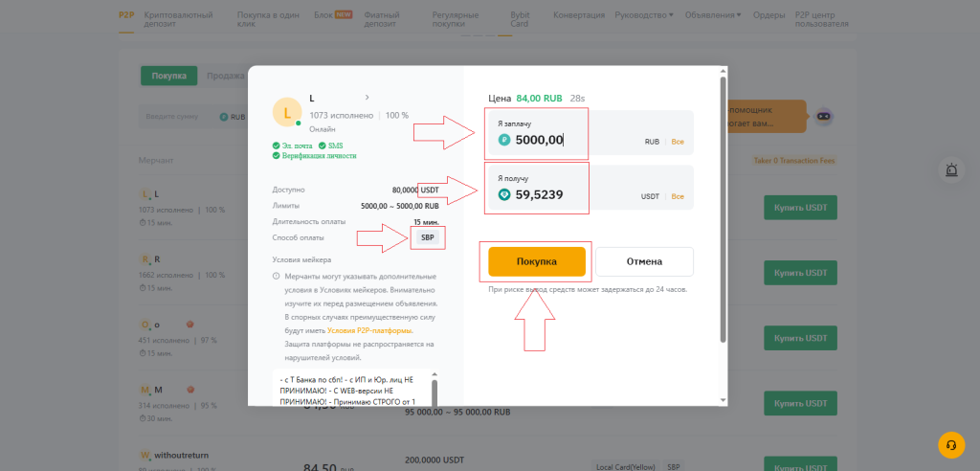The width and height of the screenshot is (980, 471).
Task: Switch to the Покупка tab
Action: click(x=168, y=76)
